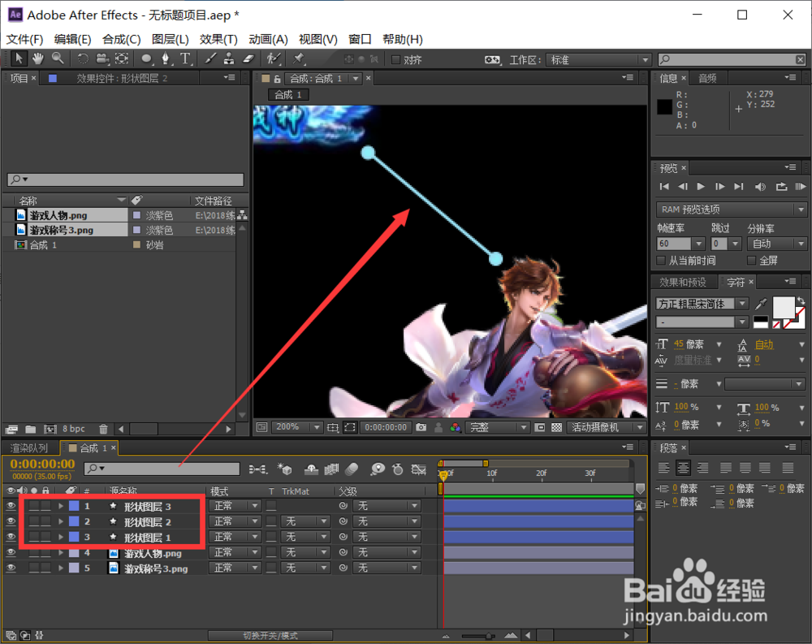Play the preview with Play button
This screenshot has height=644, width=812.
coord(701,187)
